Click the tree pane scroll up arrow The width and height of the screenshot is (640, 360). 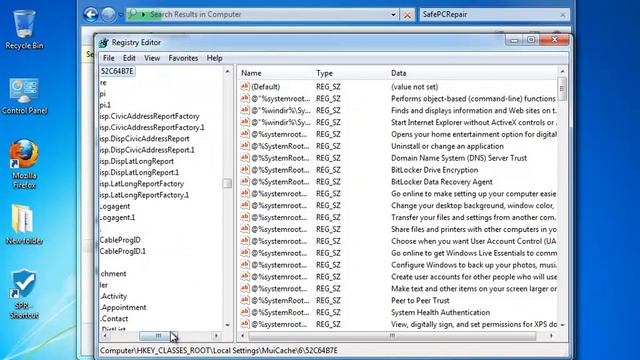click(x=227, y=71)
